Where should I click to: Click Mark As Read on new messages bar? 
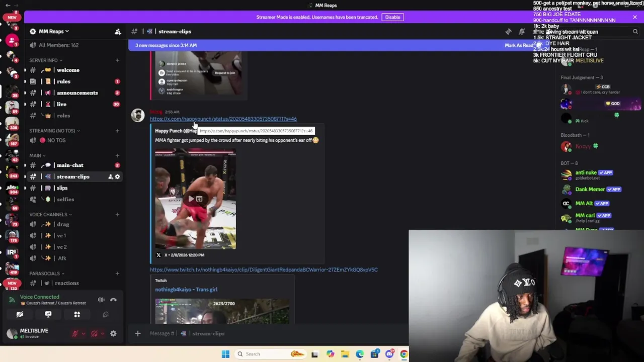[521, 45]
